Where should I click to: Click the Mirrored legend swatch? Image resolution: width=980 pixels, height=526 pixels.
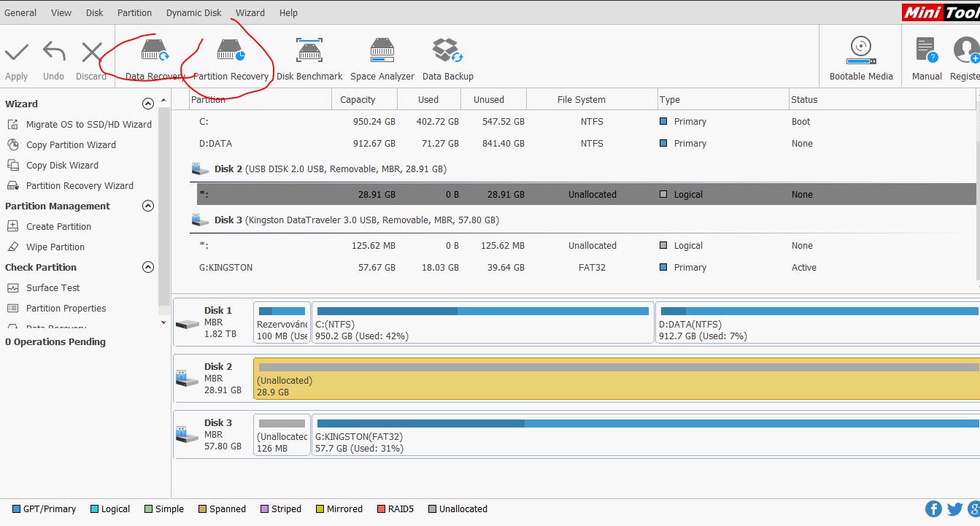click(320, 509)
